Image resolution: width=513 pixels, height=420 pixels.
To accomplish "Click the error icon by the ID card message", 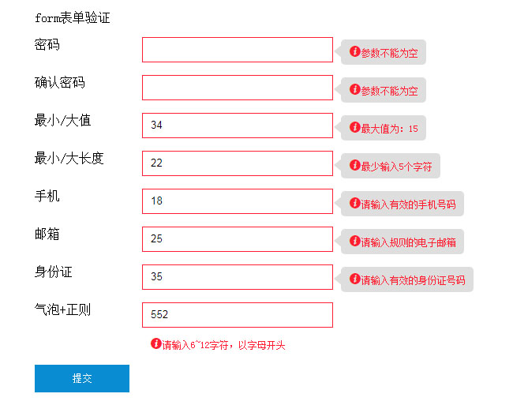I will [355, 279].
